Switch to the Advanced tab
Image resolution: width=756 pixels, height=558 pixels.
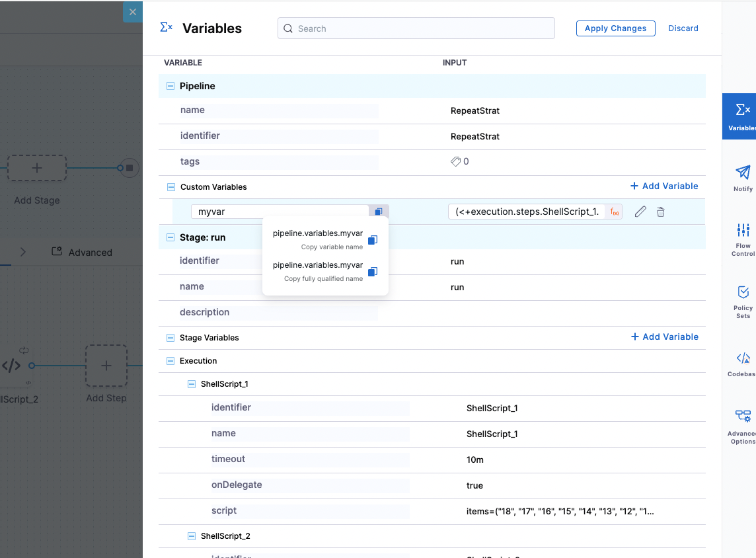pyautogui.click(x=82, y=252)
